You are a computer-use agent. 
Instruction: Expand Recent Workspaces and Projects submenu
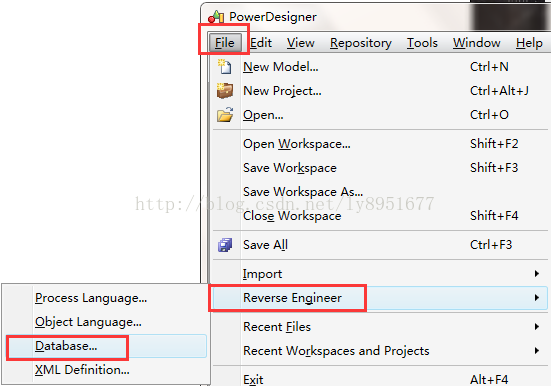pos(380,351)
